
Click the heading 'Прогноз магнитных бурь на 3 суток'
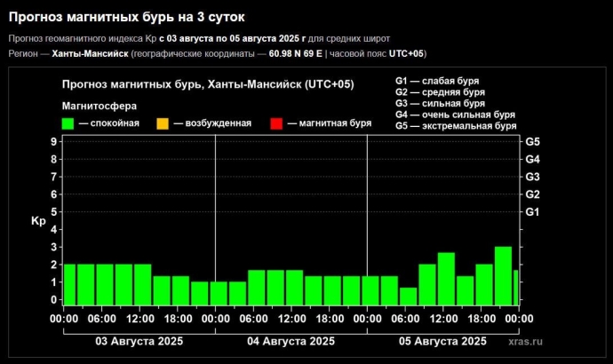[x=127, y=17]
